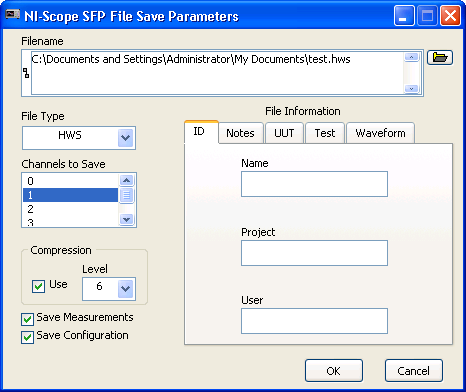Click the Cancel button
The height and width of the screenshot is (392, 466).
click(x=414, y=371)
